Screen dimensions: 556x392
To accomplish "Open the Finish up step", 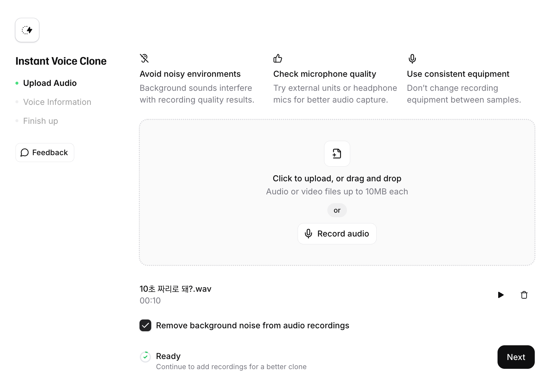I will pyautogui.click(x=40, y=121).
